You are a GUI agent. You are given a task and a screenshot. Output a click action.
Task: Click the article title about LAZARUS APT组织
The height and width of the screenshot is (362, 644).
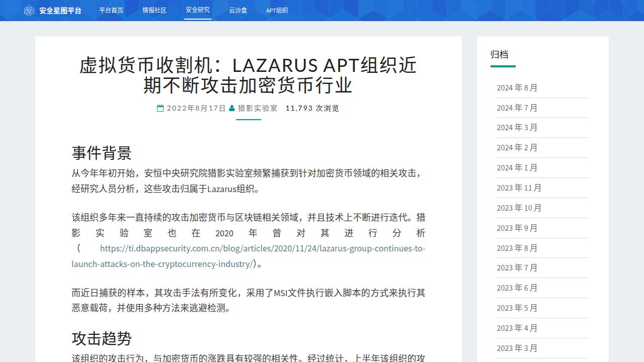tap(249, 75)
